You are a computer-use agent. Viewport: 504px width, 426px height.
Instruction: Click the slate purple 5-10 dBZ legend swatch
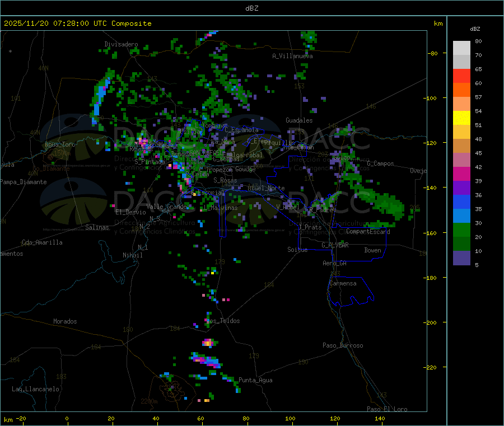461,258
